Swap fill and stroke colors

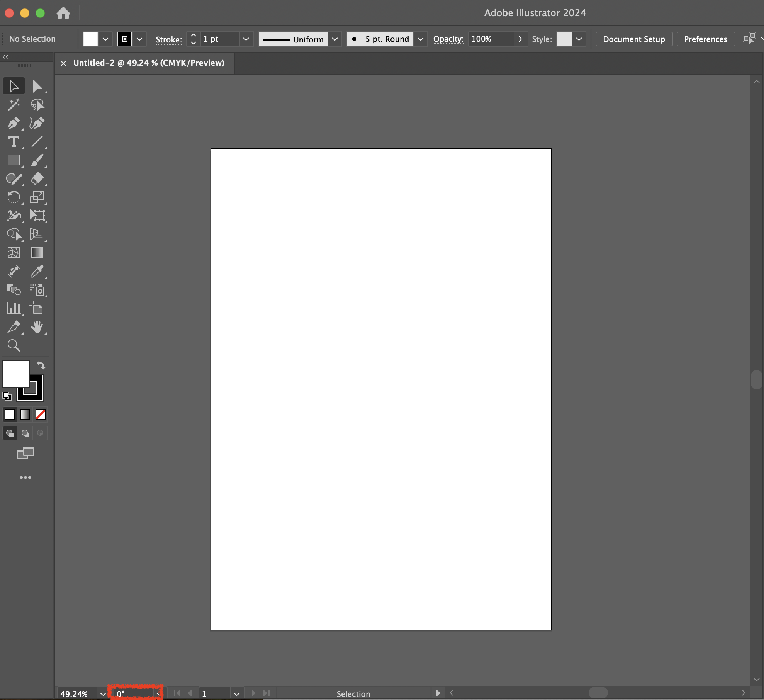[x=41, y=365]
